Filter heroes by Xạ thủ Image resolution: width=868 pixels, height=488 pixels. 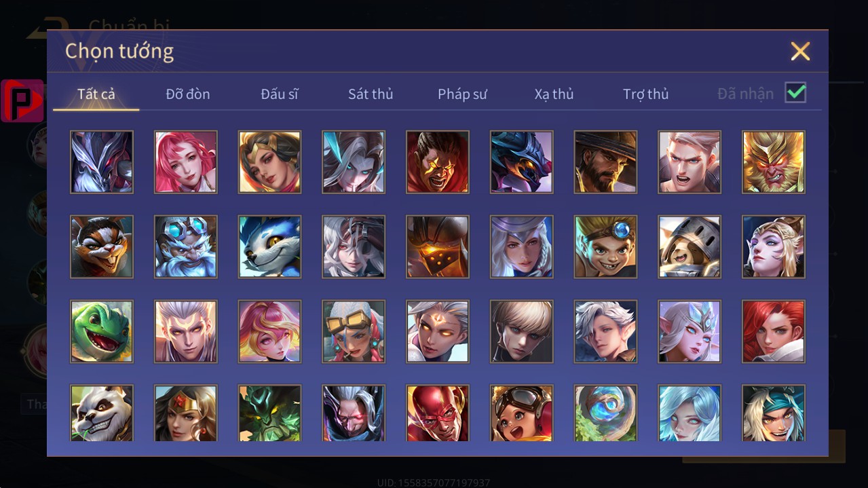click(x=554, y=94)
